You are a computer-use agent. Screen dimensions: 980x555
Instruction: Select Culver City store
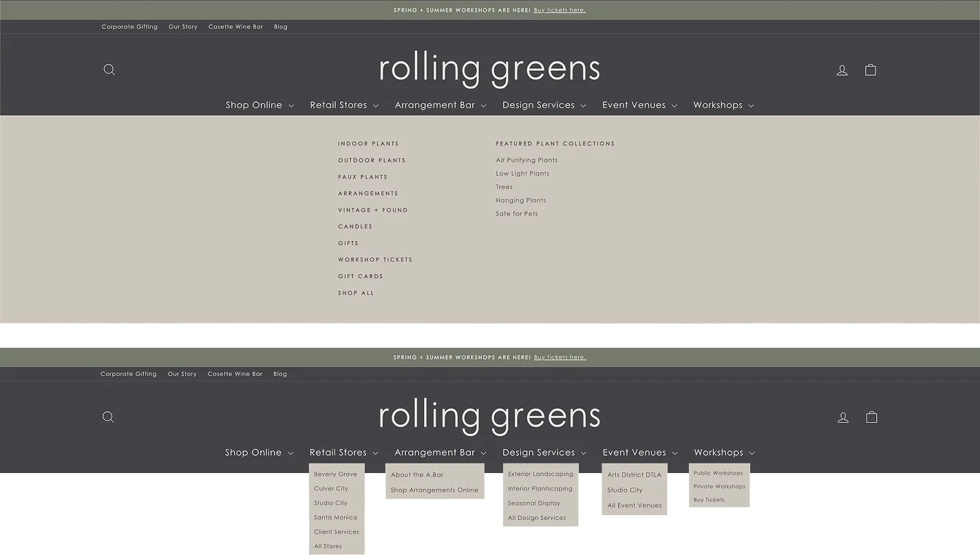[331, 489]
